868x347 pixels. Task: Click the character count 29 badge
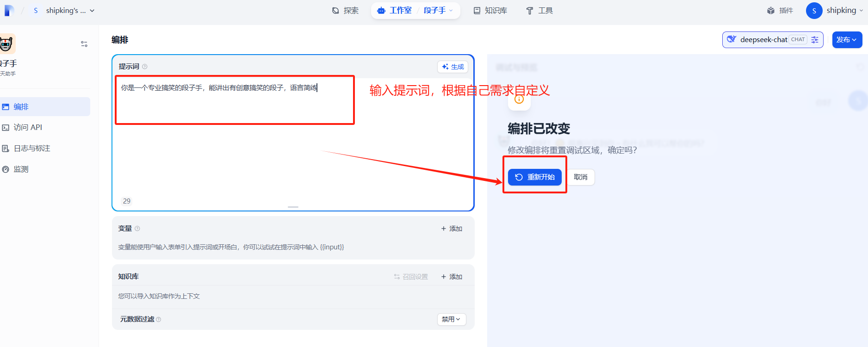click(127, 201)
